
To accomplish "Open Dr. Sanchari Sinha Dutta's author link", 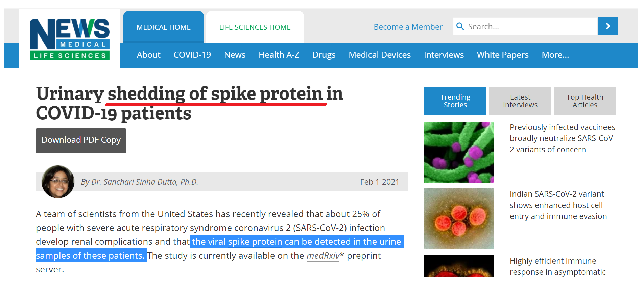I will [x=144, y=182].
